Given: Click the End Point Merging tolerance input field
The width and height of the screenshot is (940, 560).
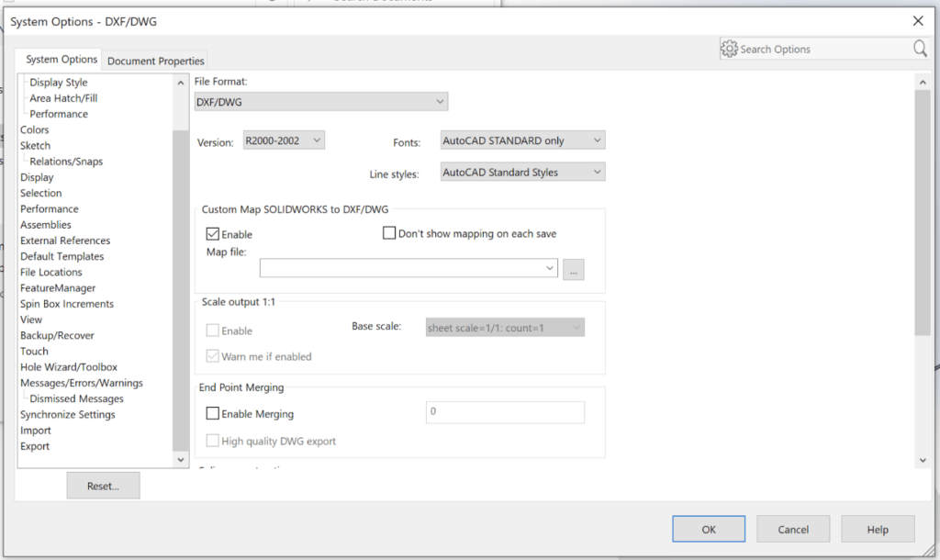Looking at the screenshot, I should (504, 412).
